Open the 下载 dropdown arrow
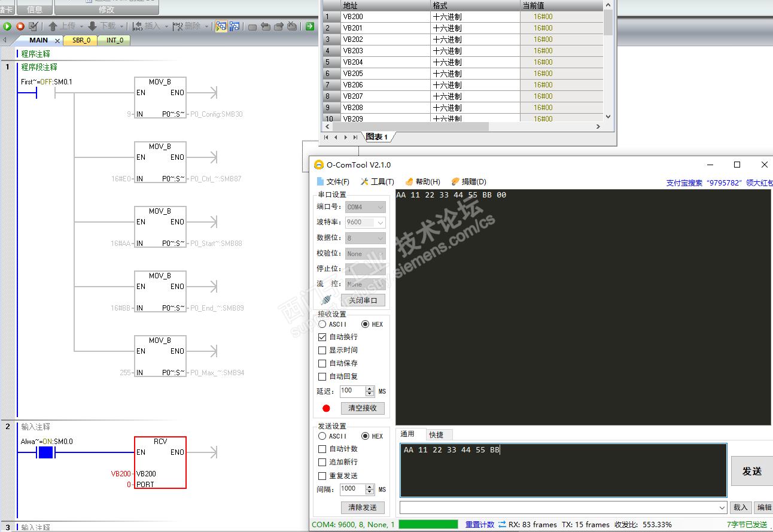 click(x=121, y=26)
